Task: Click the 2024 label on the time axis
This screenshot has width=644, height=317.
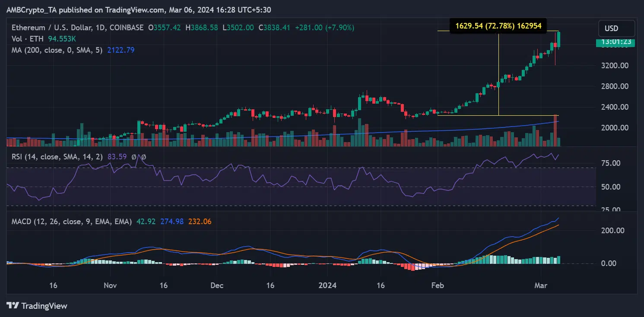Action: tap(327, 285)
